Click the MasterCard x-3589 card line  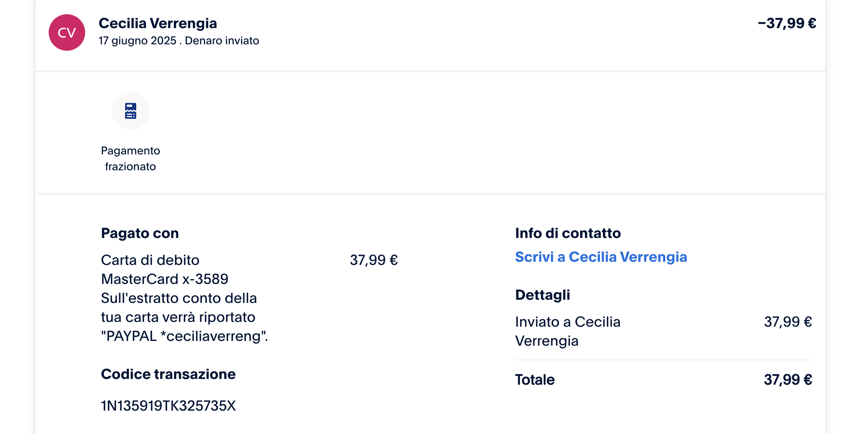(165, 279)
